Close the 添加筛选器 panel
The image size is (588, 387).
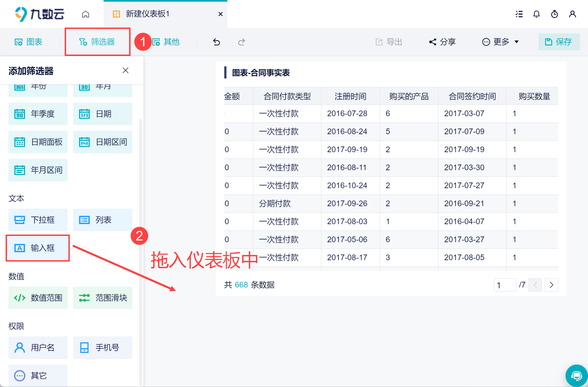[x=125, y=70]
